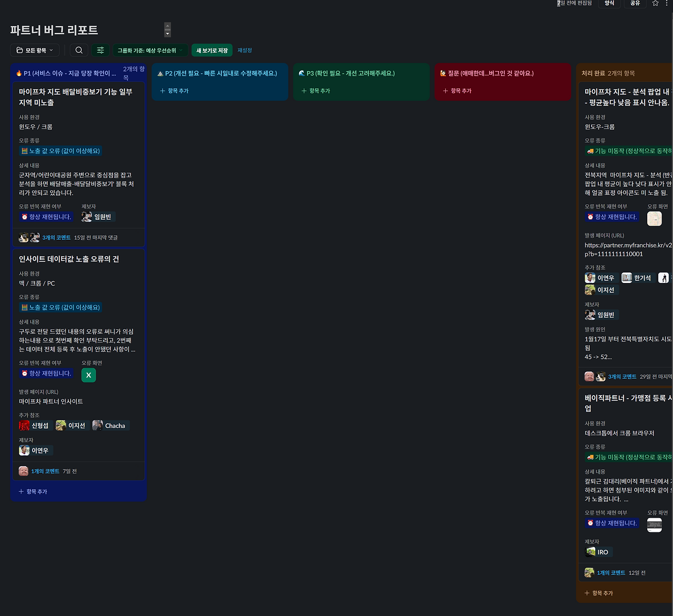Open 3개의 코멘트 on 분석 팝업 card

click(x=623, y=377)
